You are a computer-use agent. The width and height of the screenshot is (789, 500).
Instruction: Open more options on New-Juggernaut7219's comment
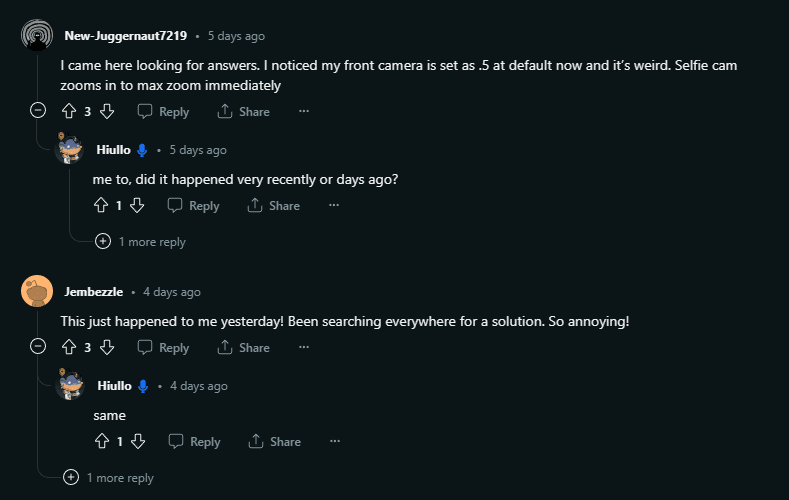coord(304,111)
